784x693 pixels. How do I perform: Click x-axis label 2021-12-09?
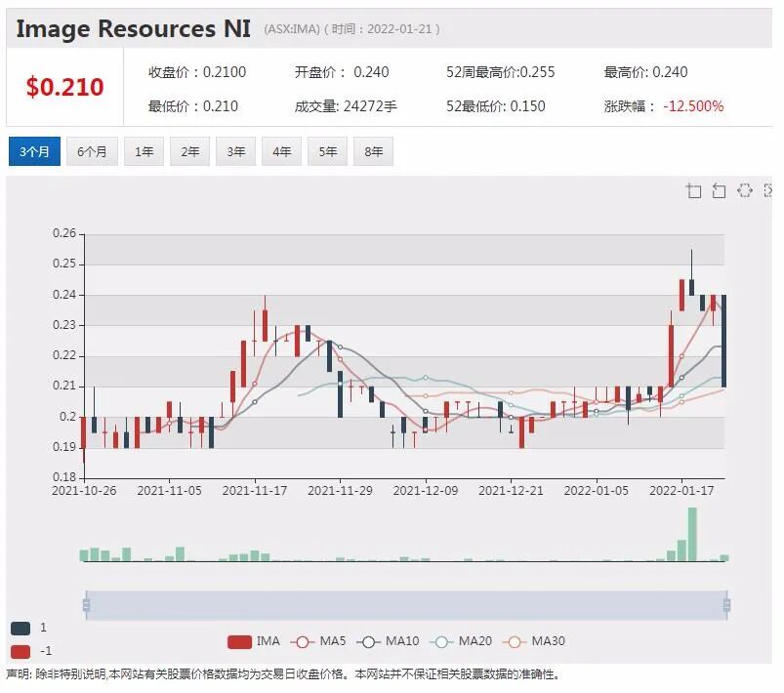[426, 491]
